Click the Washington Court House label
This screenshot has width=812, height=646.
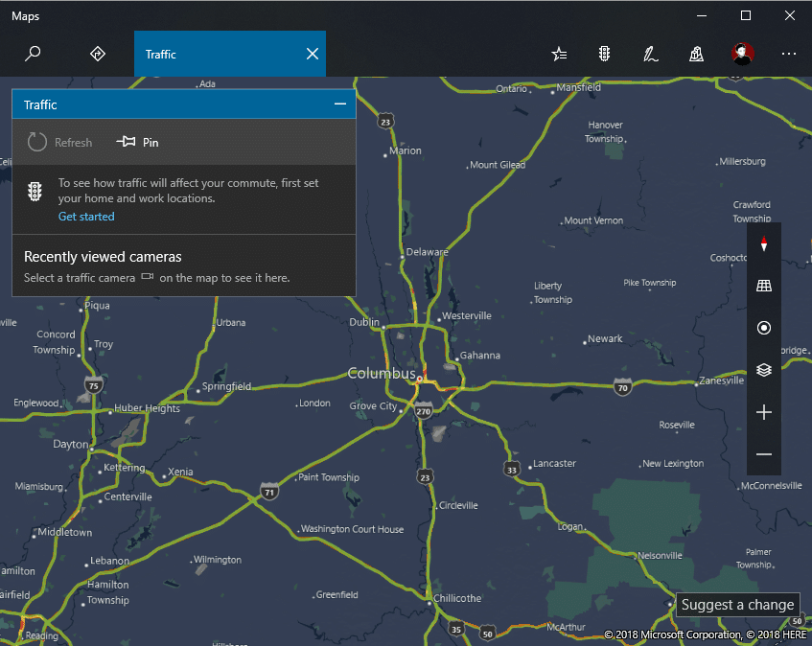pyautogui.click(x=352, y=529)
